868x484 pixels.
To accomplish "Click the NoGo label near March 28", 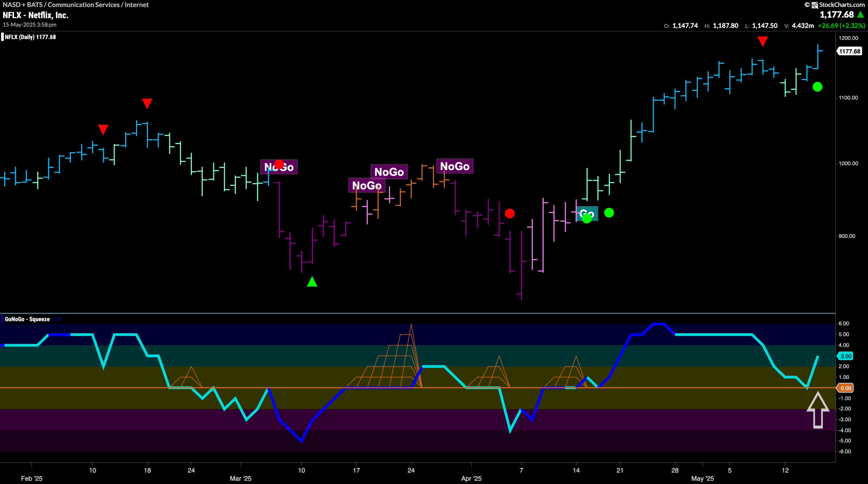I will click(454, 166).
